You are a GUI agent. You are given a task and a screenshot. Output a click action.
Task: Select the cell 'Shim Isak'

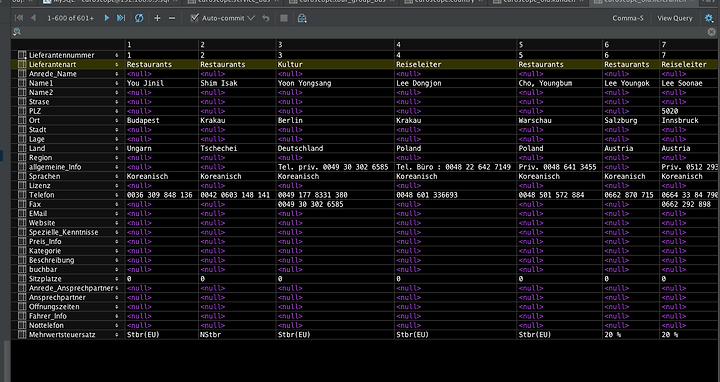[x=237, y=83]
